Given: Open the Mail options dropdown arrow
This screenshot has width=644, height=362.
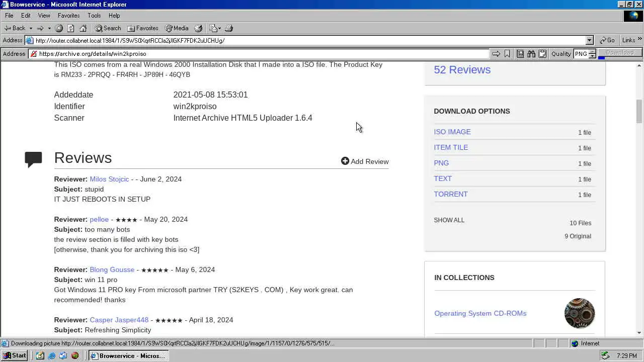Looking at the screenshot, I should [x=220, y=28].
